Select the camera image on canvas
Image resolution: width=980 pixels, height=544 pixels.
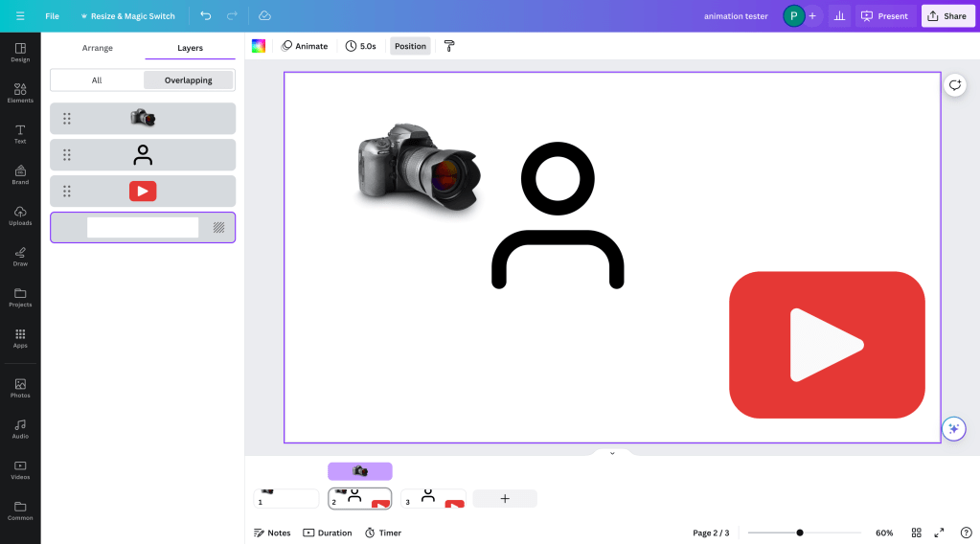[x=419, y=167]
